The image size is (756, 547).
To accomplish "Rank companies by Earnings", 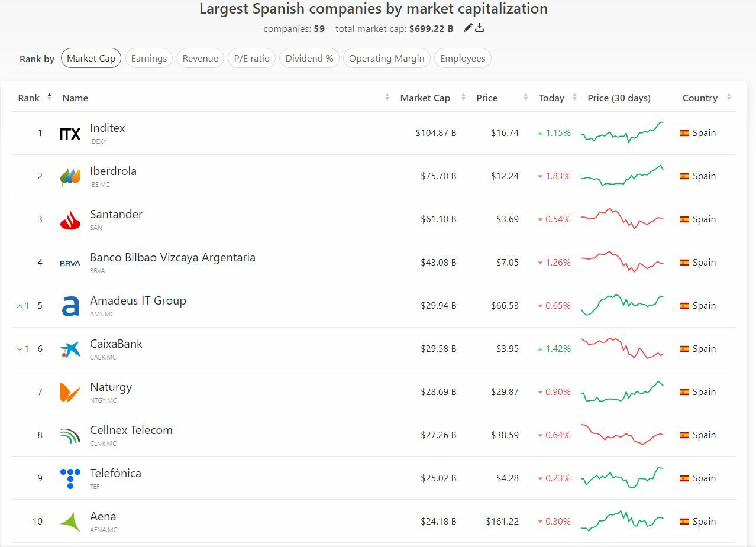I will click(148, 58).
